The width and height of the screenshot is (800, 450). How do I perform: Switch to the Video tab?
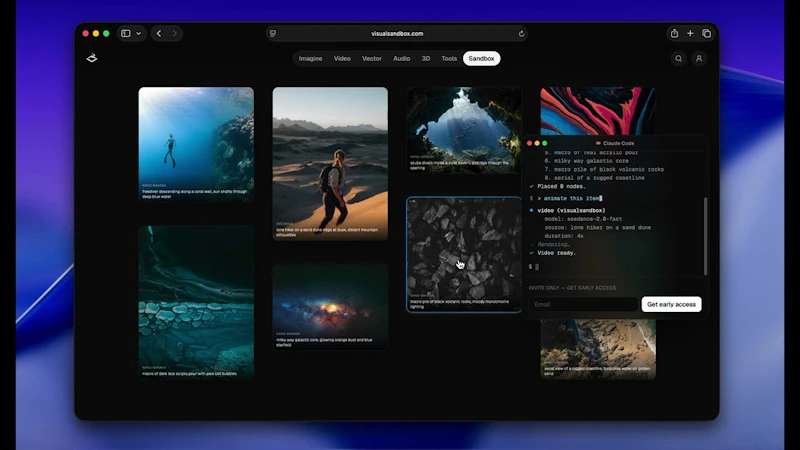pyautogui.click(x=342, y=59)
